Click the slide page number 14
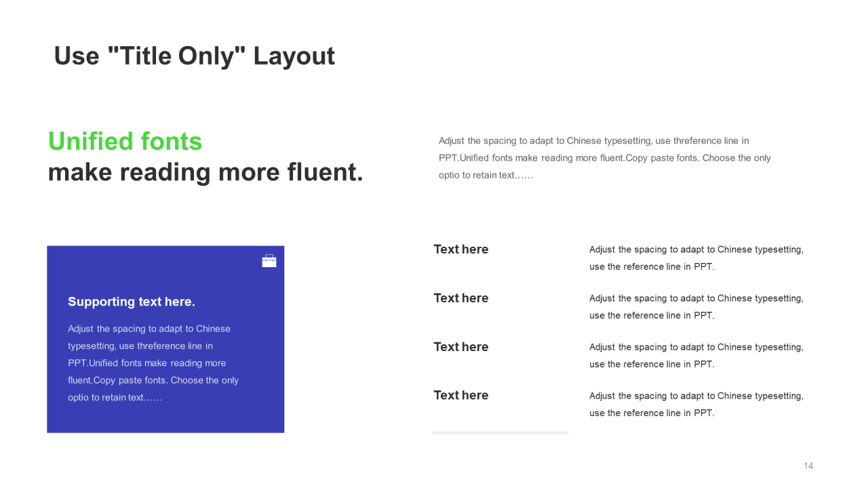This screenshot has height=488, width=868. tap(808, 466)
